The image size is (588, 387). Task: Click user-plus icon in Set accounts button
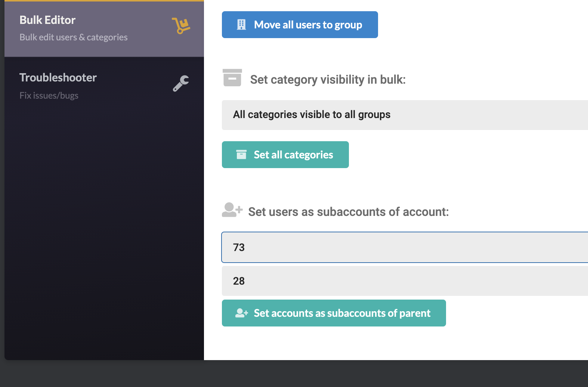[x=242, y=313]
